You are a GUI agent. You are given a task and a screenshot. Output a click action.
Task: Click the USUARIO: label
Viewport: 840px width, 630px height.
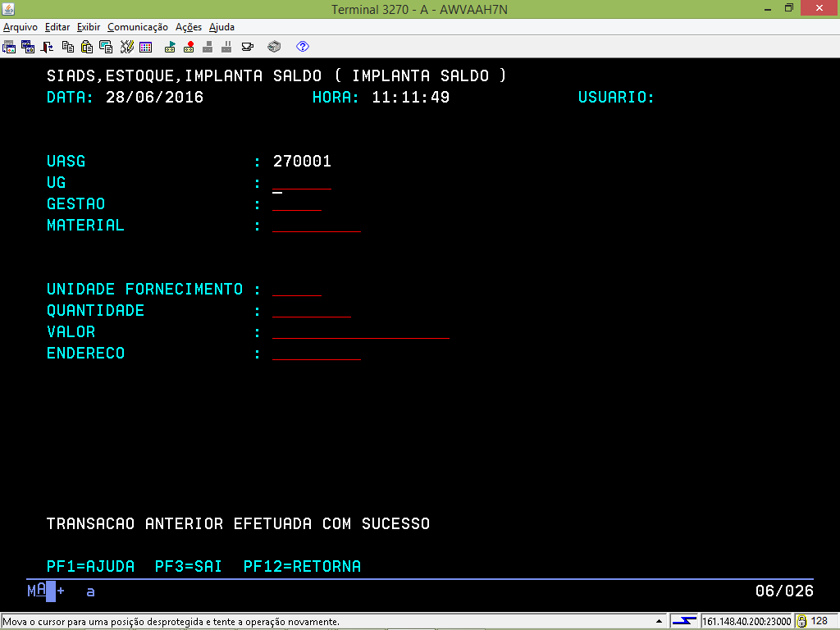(x=617, y=97)
